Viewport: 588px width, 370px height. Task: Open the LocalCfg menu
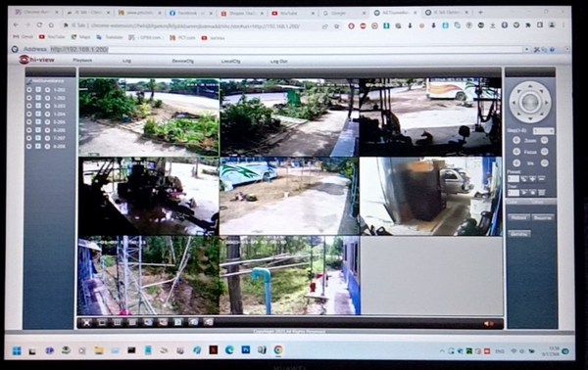coord(230,61)
